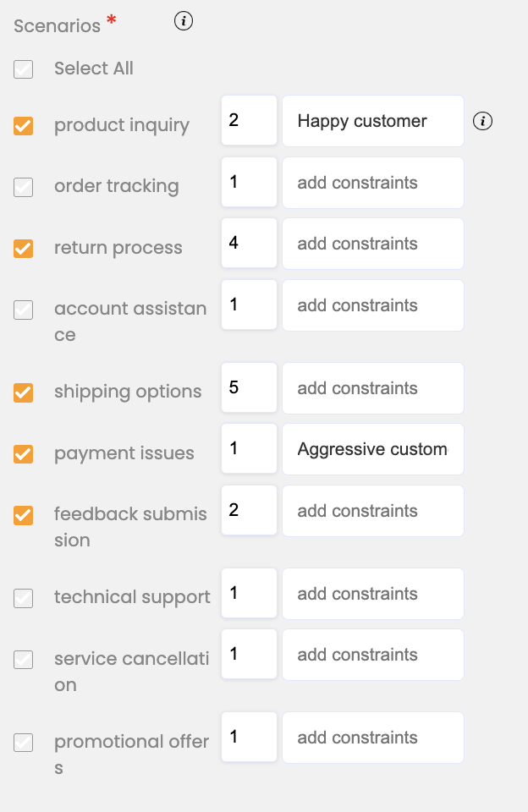Select the service cancellation checkbox
Viewport: 528px width, 812px height.
(24, 659)
